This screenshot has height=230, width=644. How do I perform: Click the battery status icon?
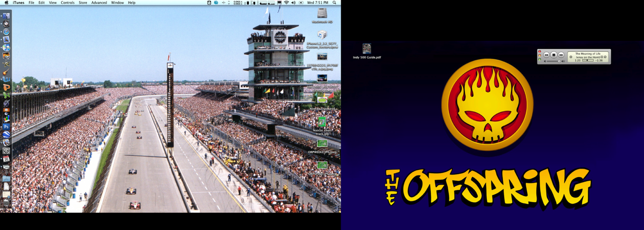coord(301,3)
